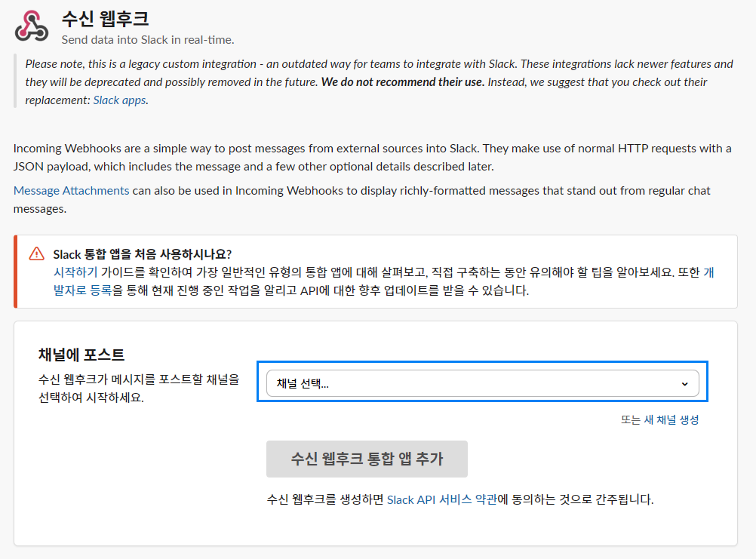Click 'Slack 통합 앱을 처음 사용하시나요?' heading
This screenshot has height=559, width=756.
click(x=143, y=254)
